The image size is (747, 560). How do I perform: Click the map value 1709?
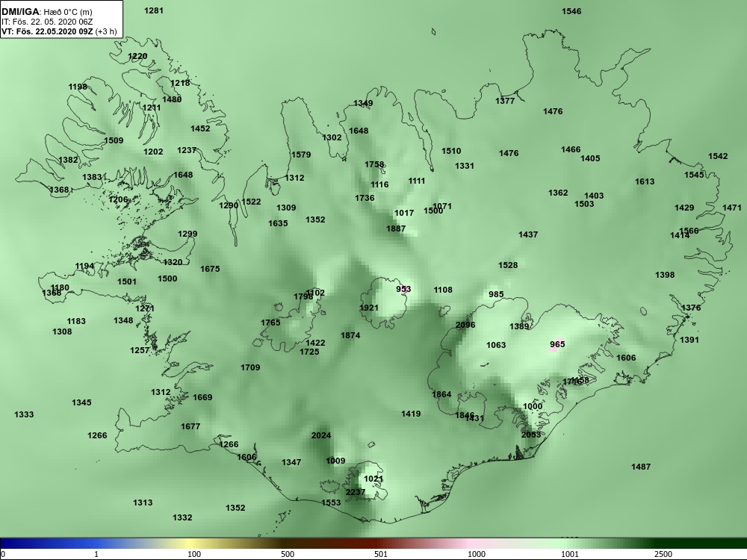pyautogui.click(x=250, y=367)
